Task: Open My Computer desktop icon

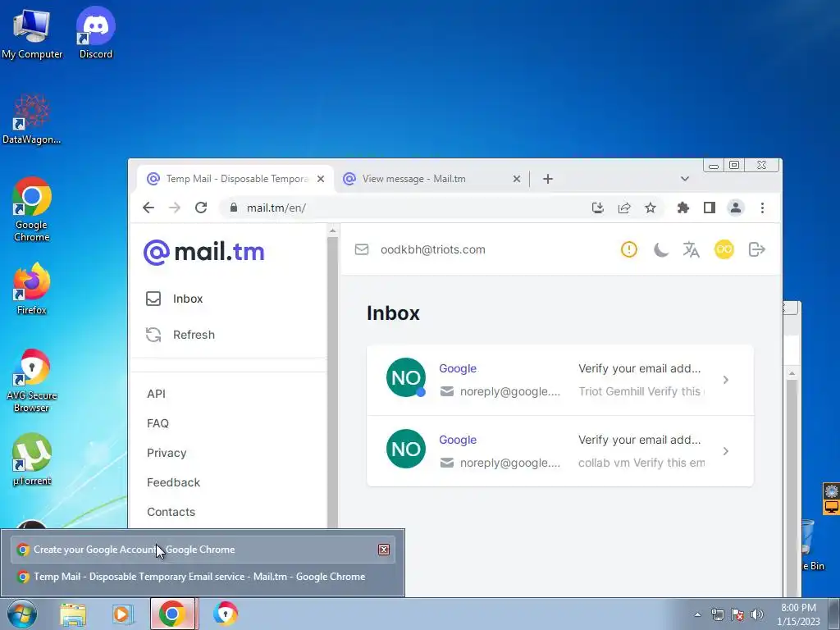Action: click(x=32, y=33)
